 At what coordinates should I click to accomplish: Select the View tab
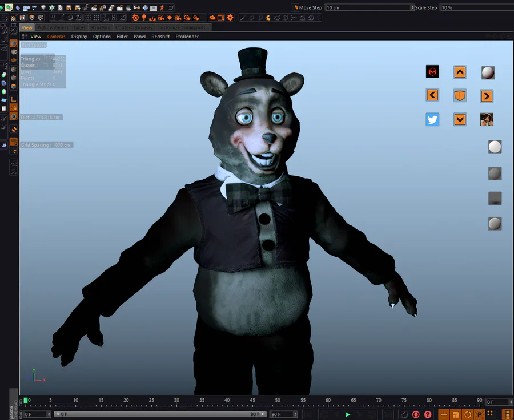(x=27, y=27)
